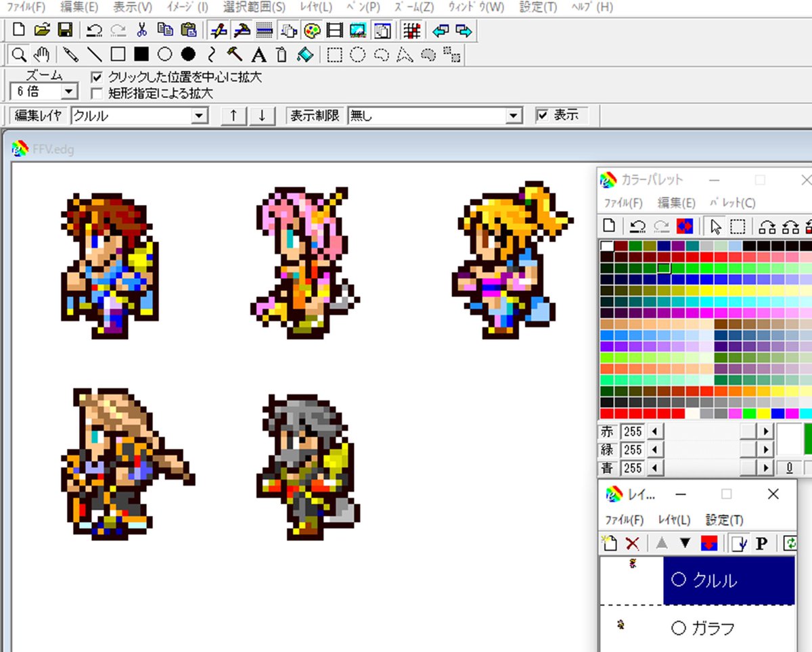Add new layer in layer window

[x=610, y=542]
